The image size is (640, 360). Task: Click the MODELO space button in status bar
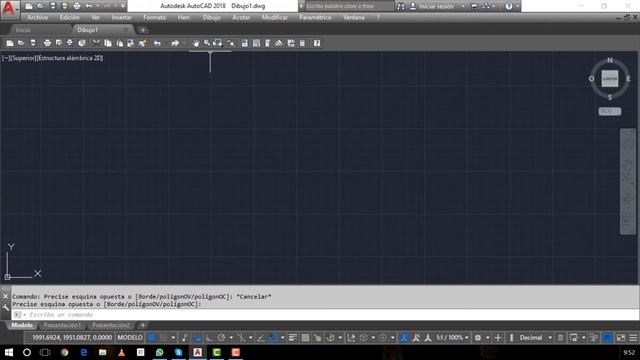tap(130, 338)
